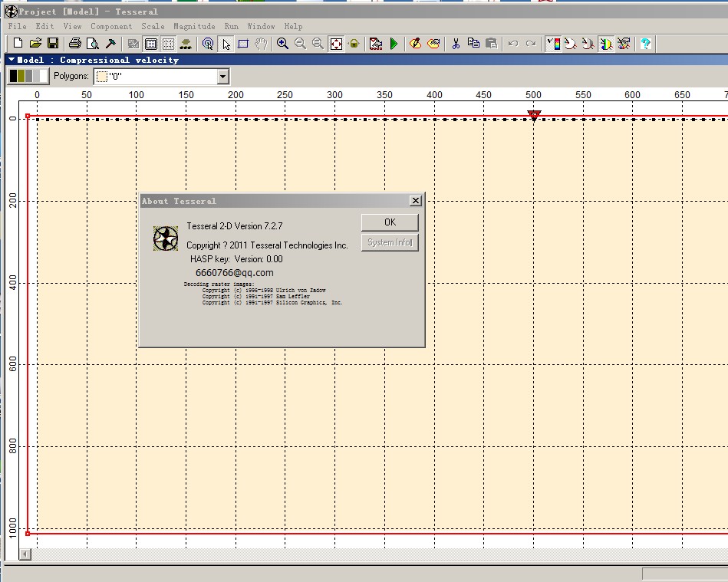Zoom out with the minus magnifier
Screen dimensions: 728x582
[x=300, y=44]
